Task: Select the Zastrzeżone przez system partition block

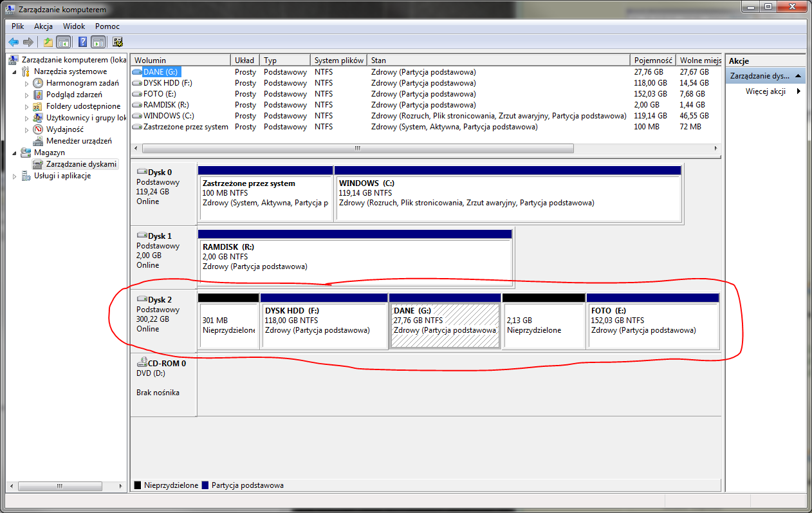Action: point(265,193)
